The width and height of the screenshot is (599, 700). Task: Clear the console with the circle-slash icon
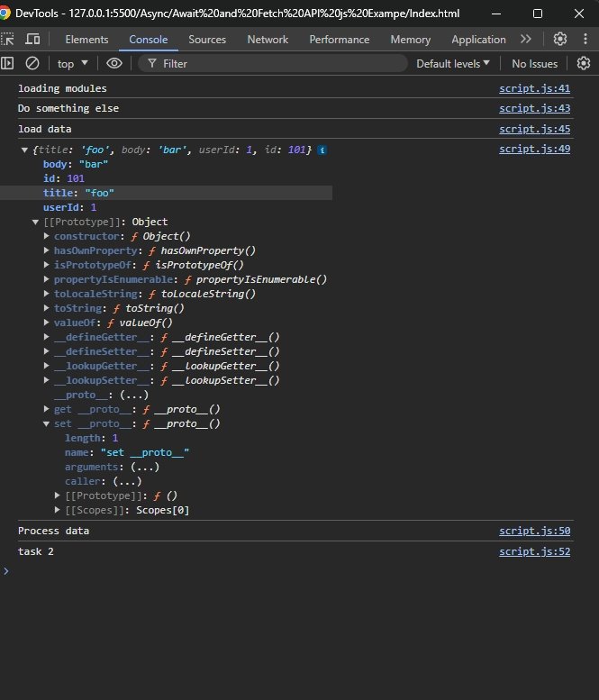tap(32, 63)
